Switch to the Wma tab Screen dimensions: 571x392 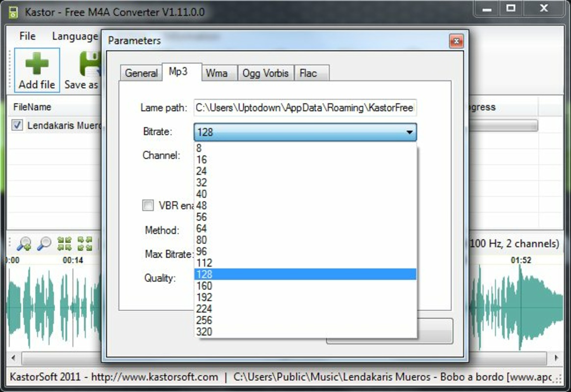219,73
